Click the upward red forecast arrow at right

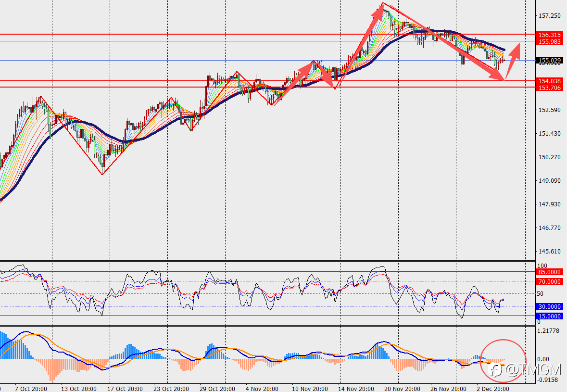click(513, 61)
